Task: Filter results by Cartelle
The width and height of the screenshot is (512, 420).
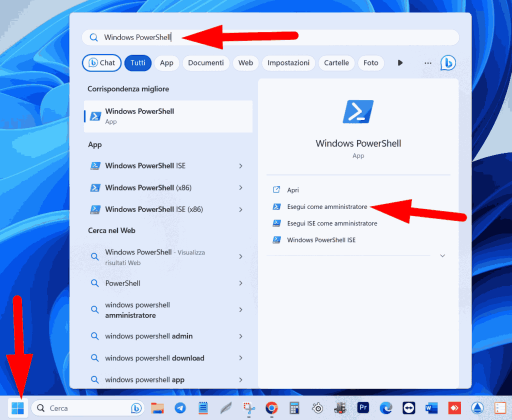Action: [x=336, y=62]
